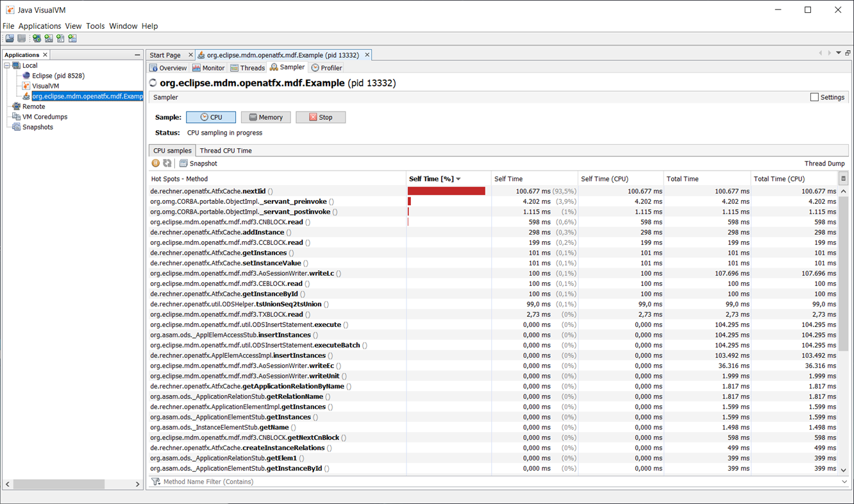Close the Applications panel
The width and height of the screenshot is (854, 504).
pyautogui.click(x=45, y=55)
